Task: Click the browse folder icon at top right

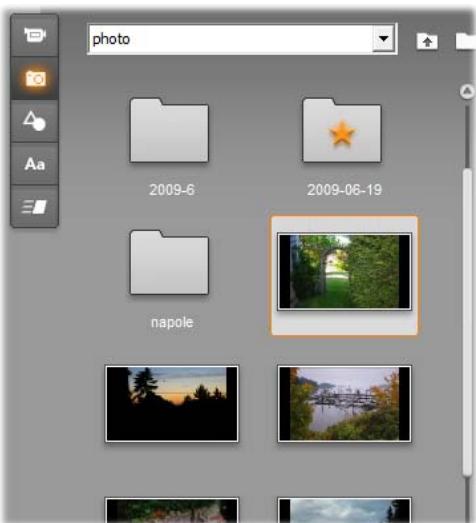Action: pos(466,41)
